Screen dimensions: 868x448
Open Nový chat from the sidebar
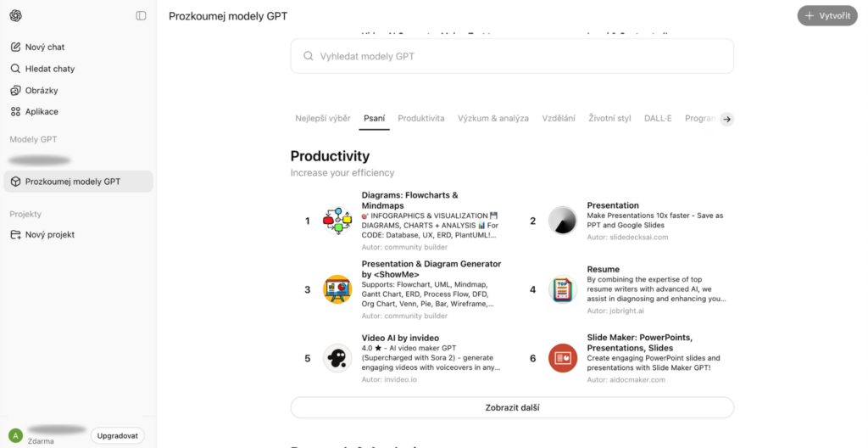click(x=44, y=48)
